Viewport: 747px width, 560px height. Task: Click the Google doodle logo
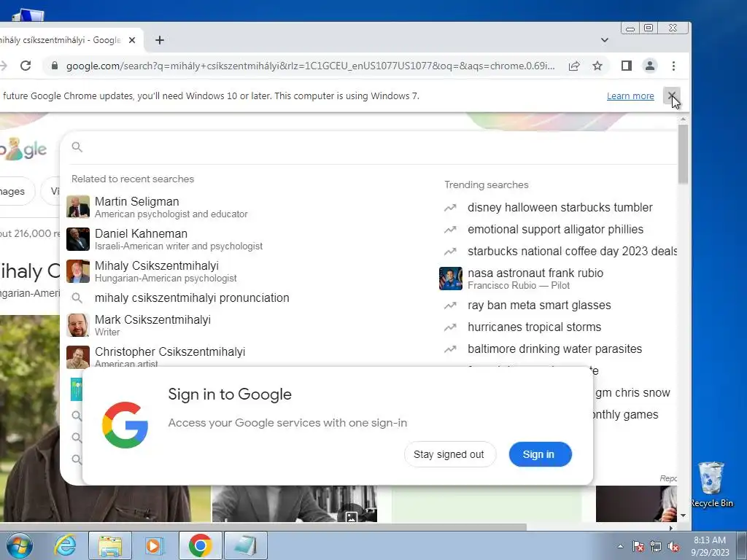pos(23,149)
